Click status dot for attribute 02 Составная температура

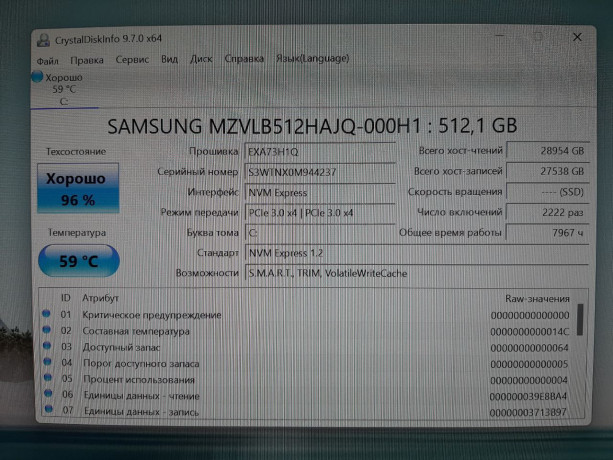47,329
